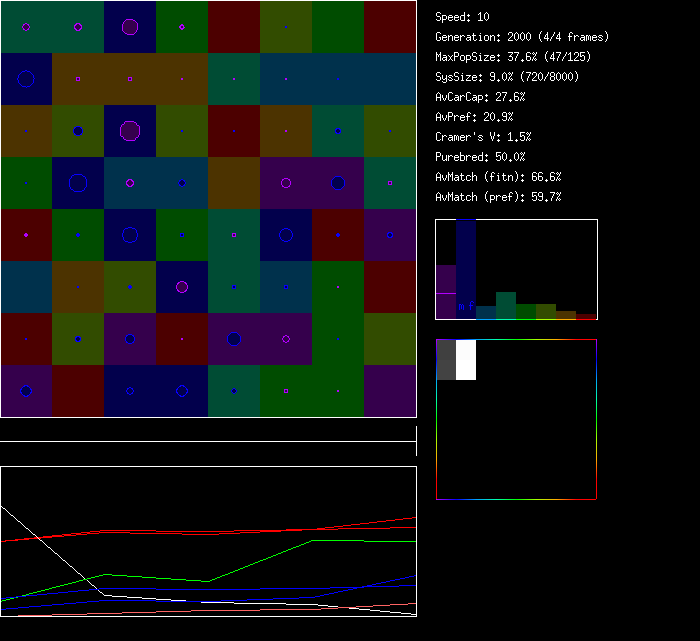Viewport: 700px width, 641px height.
Task: Click the large magenta circle in the top row
Action: pyautogui.click(x=130, y=27)
